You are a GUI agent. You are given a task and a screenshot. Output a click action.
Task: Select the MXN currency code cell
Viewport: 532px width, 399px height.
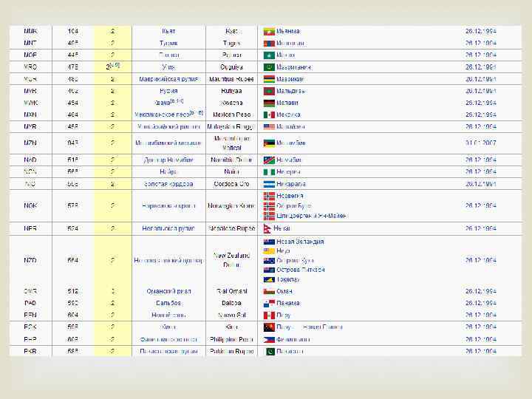[30, 115]
